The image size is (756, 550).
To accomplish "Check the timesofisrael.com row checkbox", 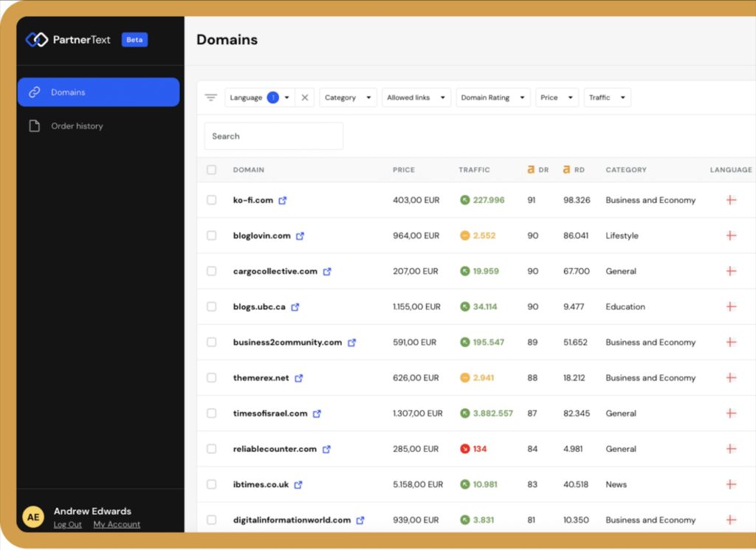I will pyautogui.click(x=211, y=413).
